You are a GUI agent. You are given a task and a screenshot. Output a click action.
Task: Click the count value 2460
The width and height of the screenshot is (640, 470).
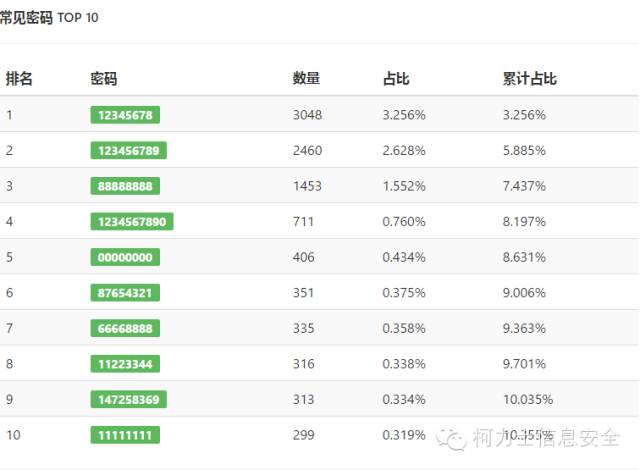(x=307, y=151)
